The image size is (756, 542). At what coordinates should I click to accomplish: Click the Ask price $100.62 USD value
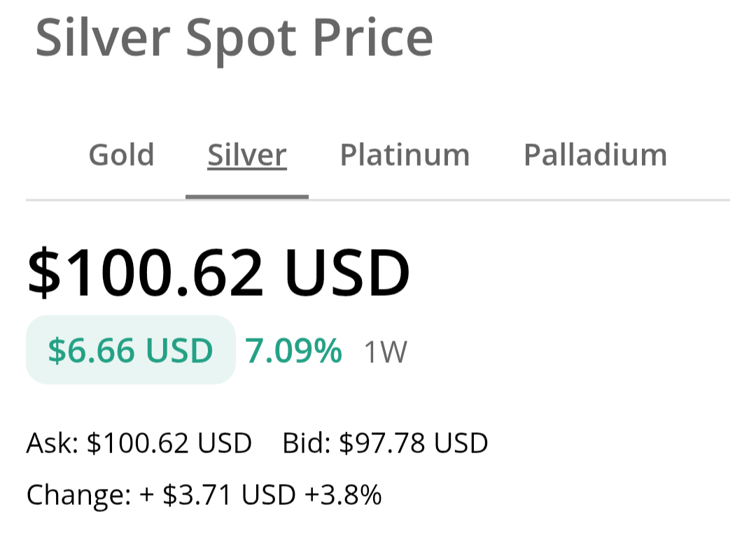click(169, 443)
